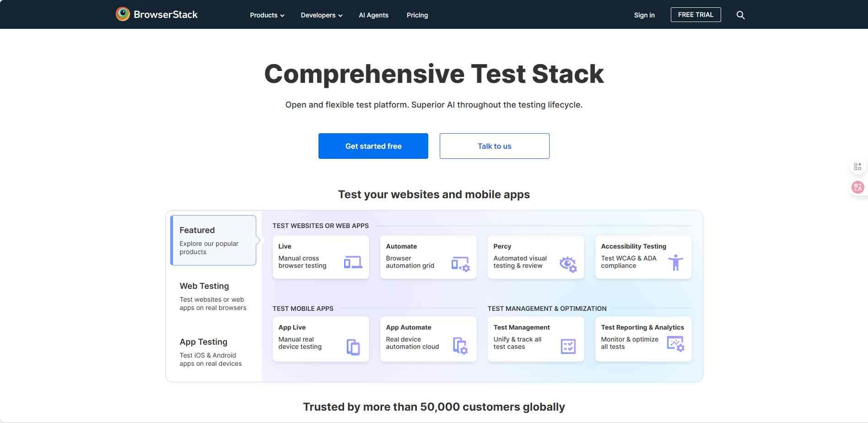Expand the Products dropdown menu
The width and height of the screenshot is (868, 423).
coord(266,15)
